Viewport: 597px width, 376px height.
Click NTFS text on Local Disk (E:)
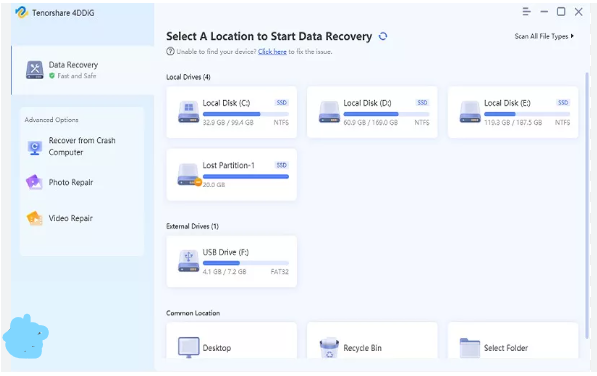(x=562, y=123)
